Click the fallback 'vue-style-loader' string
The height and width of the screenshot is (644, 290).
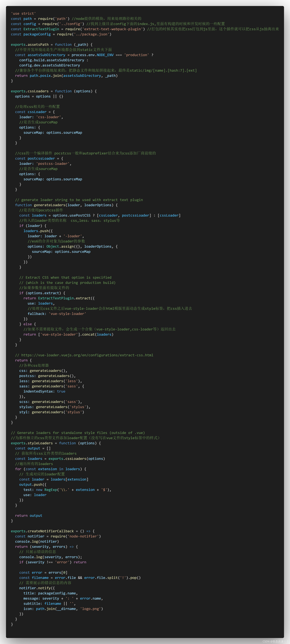(x=67, y=314)
